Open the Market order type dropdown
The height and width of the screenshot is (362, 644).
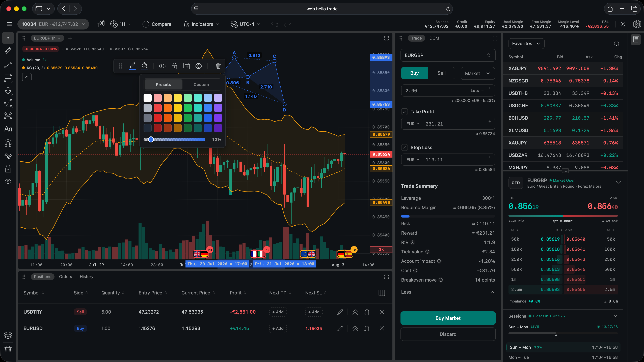[x=477, y=73]
